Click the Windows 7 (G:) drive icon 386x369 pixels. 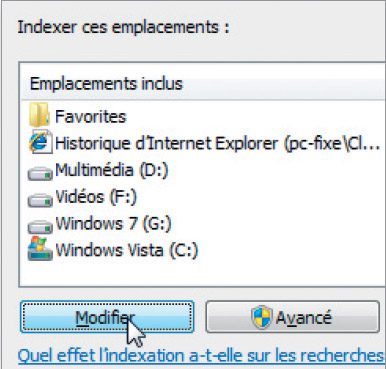click(40, 226)
